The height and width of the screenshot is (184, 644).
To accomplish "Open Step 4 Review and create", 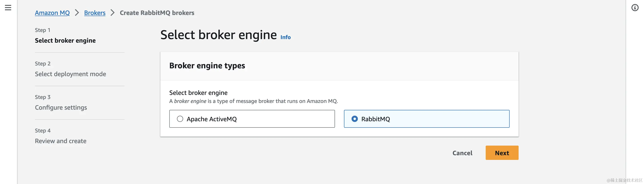I will (x=61, y=141).
